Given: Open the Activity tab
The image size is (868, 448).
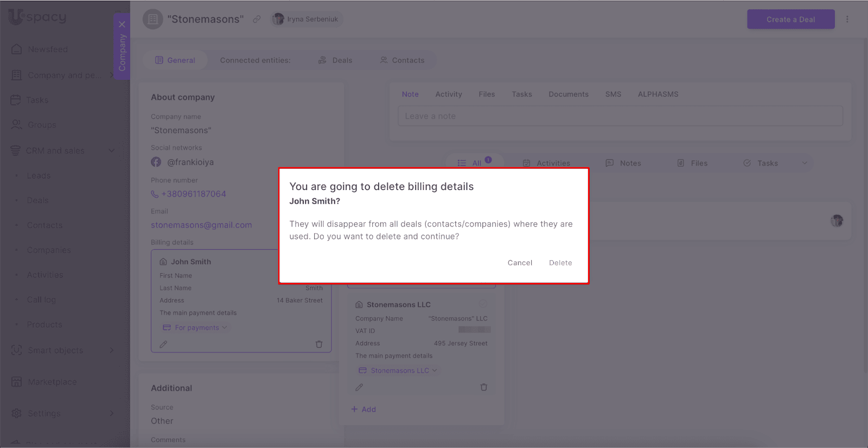Looking at the screenshot, I should coord(448,94).
